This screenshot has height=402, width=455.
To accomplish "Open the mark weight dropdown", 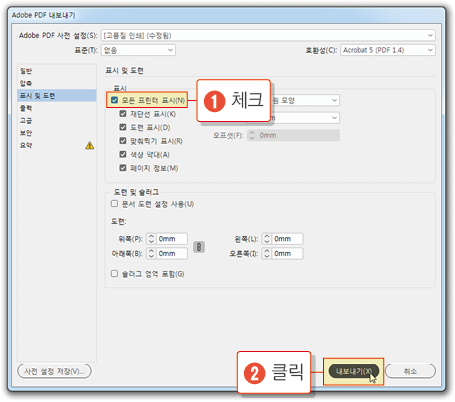I will coord(305,118).
